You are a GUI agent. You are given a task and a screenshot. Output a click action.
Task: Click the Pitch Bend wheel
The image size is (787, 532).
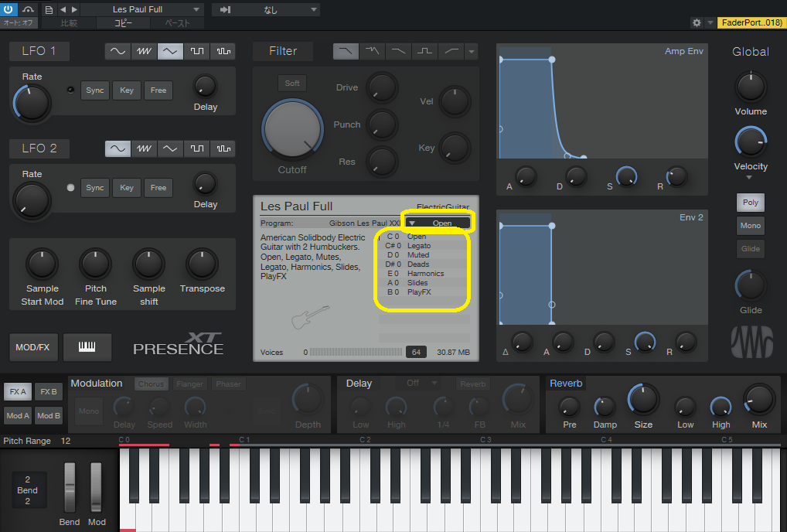pos(70,487)
